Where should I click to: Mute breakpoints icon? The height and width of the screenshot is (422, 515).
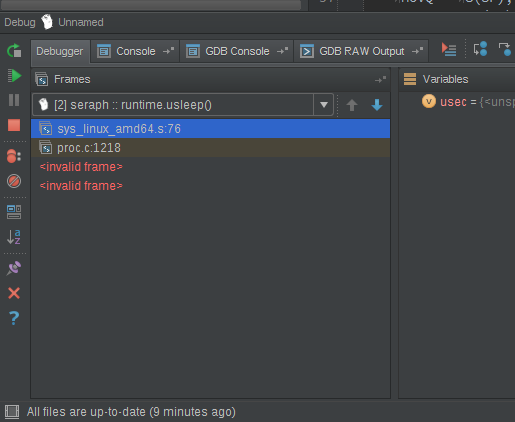point(14,181)
